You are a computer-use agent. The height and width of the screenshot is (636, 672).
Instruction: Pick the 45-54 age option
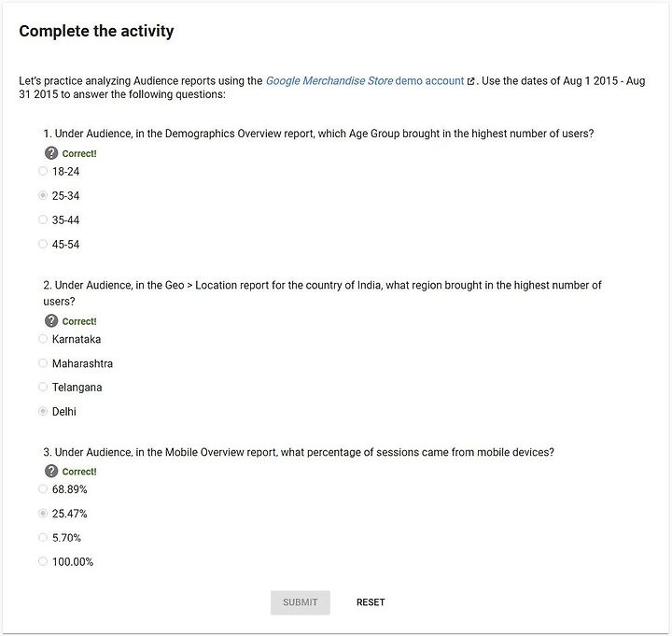[x=43, y=244]
